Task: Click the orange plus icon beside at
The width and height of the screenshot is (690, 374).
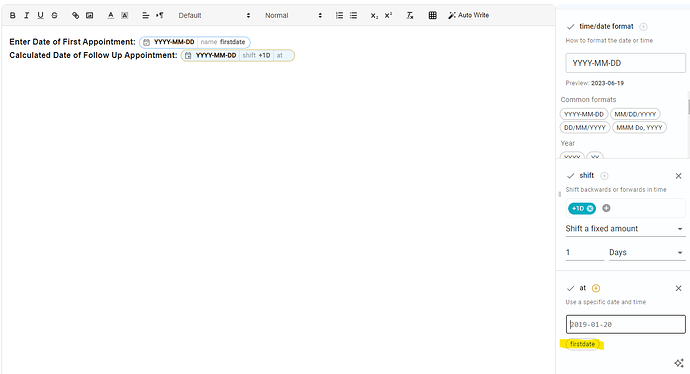Action: point(596,288)
